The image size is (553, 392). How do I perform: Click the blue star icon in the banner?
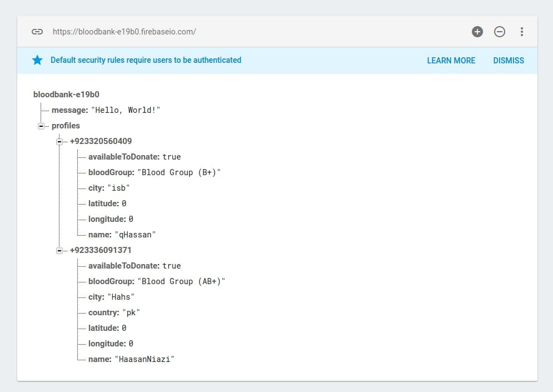coord(37,60)
